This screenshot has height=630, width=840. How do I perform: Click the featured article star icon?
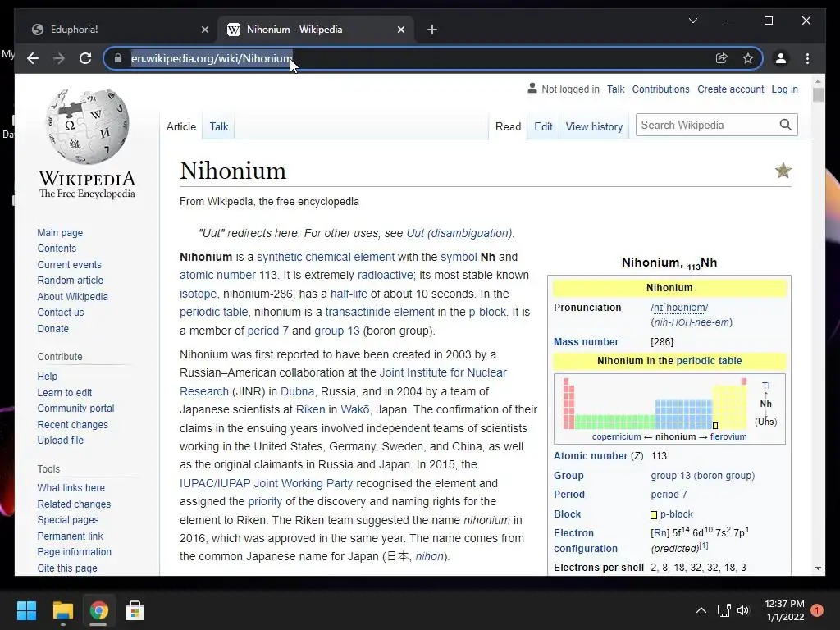pyautogui.click(x=783, y=171)
